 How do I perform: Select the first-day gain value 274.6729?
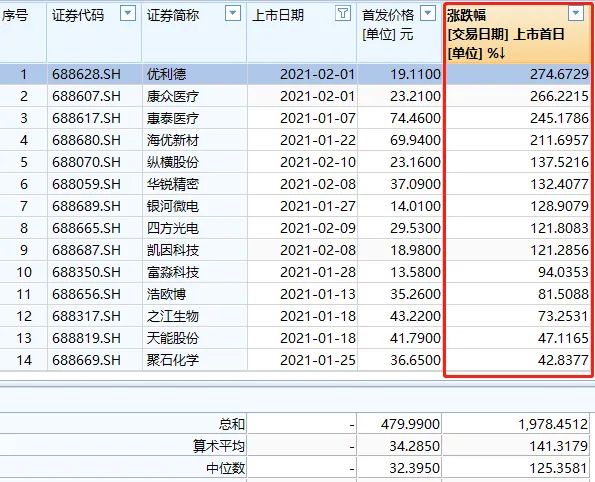[559, 74]
